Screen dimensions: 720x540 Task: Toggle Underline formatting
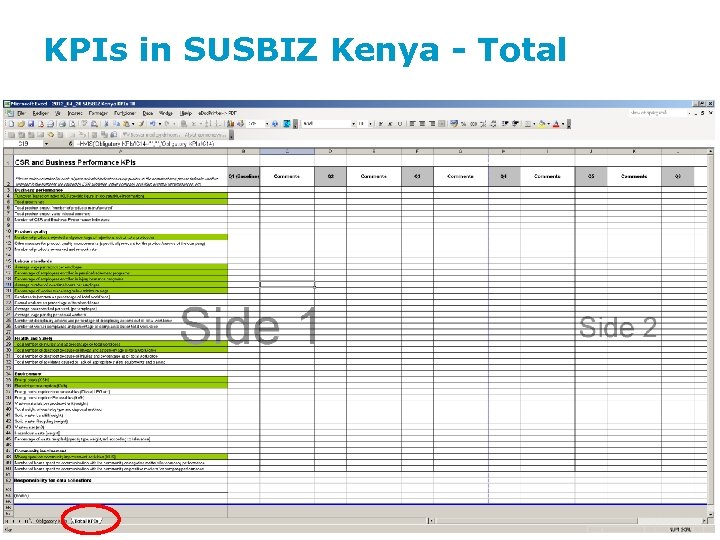pyautogui.click(x=399, y=124)
